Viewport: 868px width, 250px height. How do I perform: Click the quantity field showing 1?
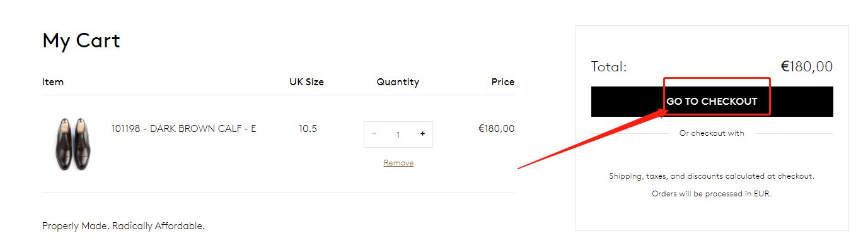click(x=398, y=134)
